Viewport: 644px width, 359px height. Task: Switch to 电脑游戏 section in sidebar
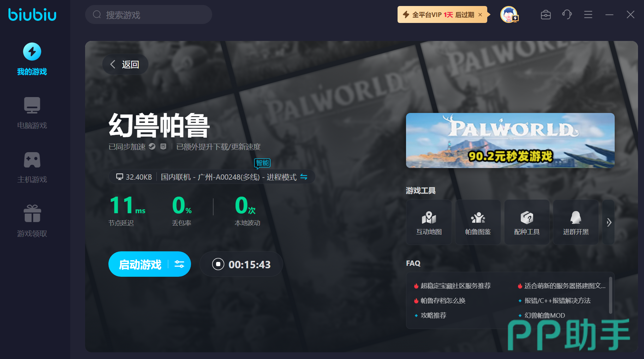pos(32,105)
